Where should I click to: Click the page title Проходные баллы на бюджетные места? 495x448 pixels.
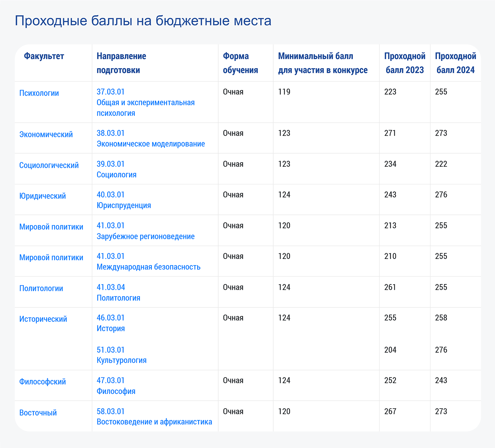[x=143, y=21]
